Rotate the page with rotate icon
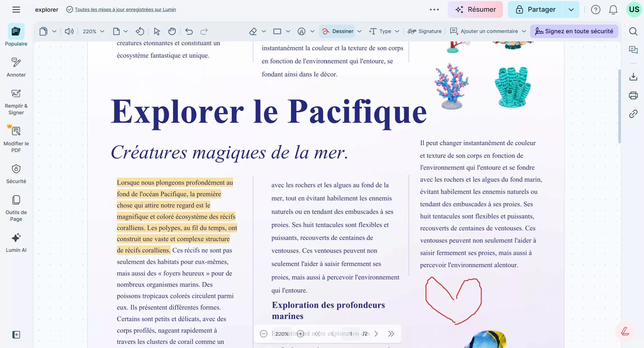Viewport: 644px width, 348px height. (140, 31)
